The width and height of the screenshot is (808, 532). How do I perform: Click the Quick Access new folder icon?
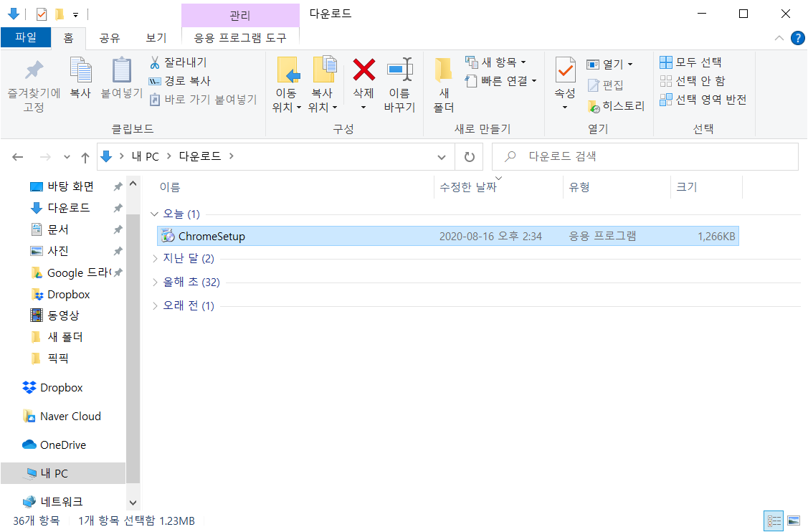(60, 14)
